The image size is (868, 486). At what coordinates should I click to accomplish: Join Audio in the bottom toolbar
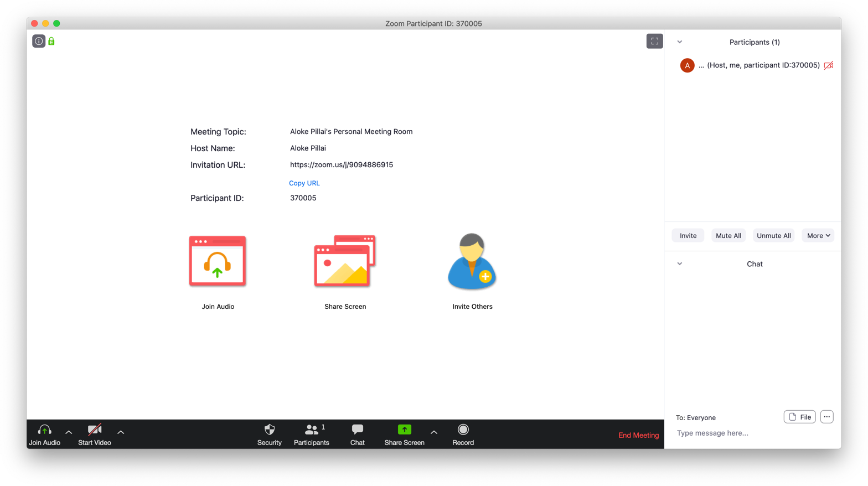[44, 435]
